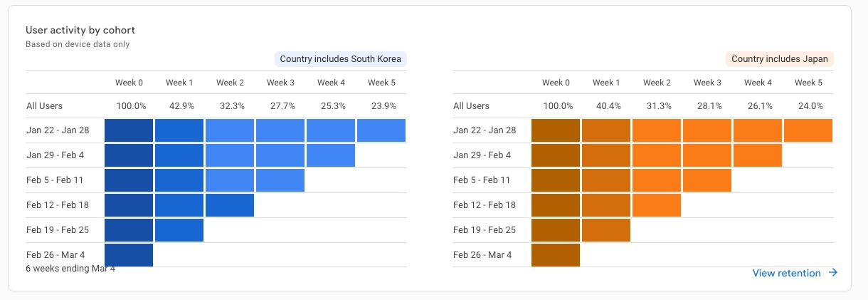The height and width of the screenshot is (300, 868).
Task: Click the Feb 19 - Feb 25 row label in Japan table
Action: (x=485, y=230)
